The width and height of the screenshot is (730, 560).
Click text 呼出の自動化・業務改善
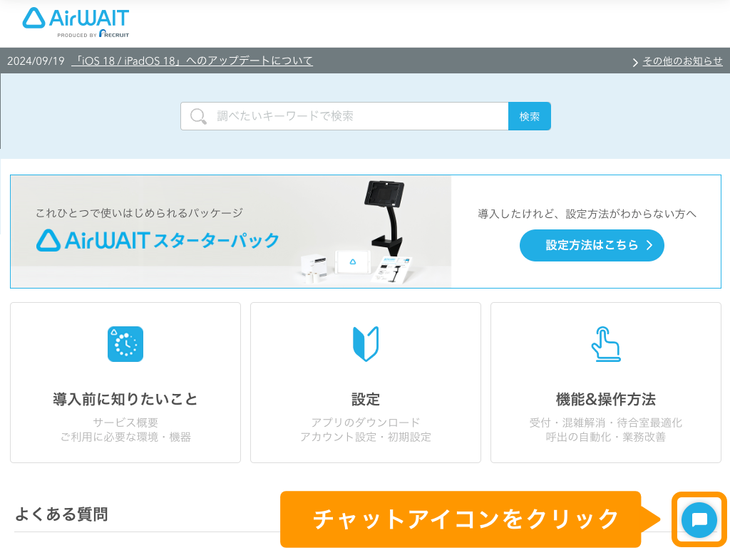pos(606,437)
